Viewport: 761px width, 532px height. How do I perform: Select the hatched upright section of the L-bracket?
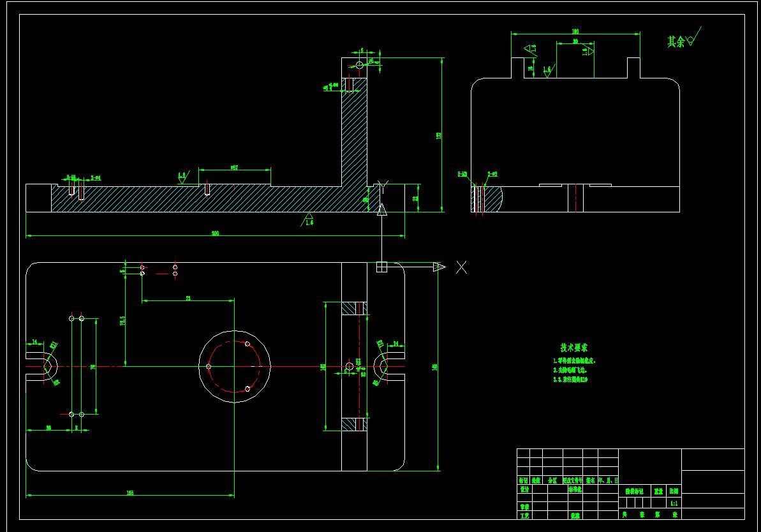(354, 133)
